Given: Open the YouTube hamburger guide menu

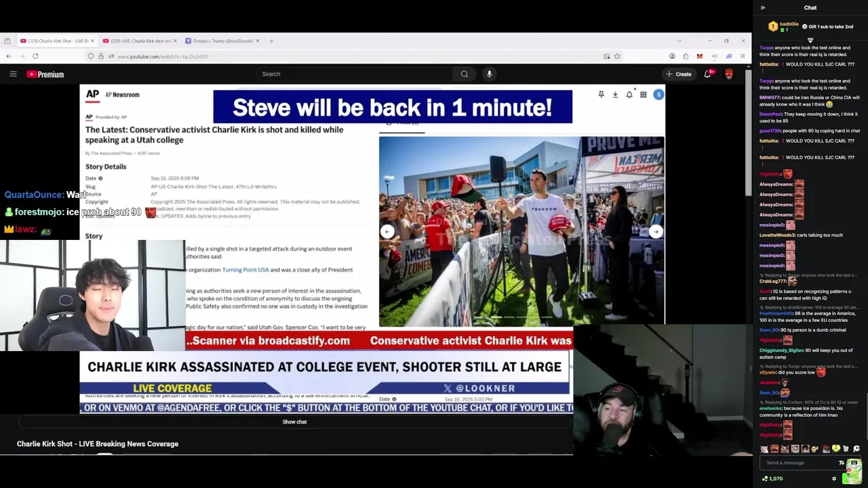Looking at the screenshot, I should coord(13,74).
